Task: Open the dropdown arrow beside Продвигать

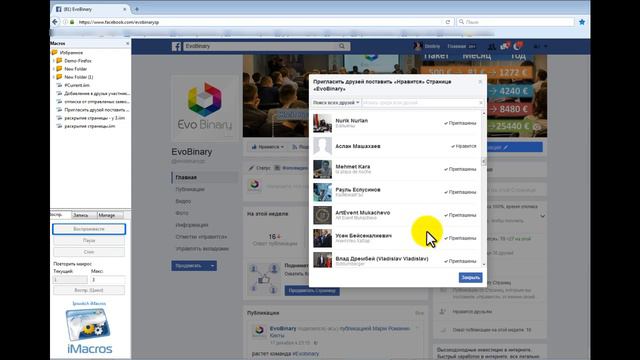Action: coord(212,266)
